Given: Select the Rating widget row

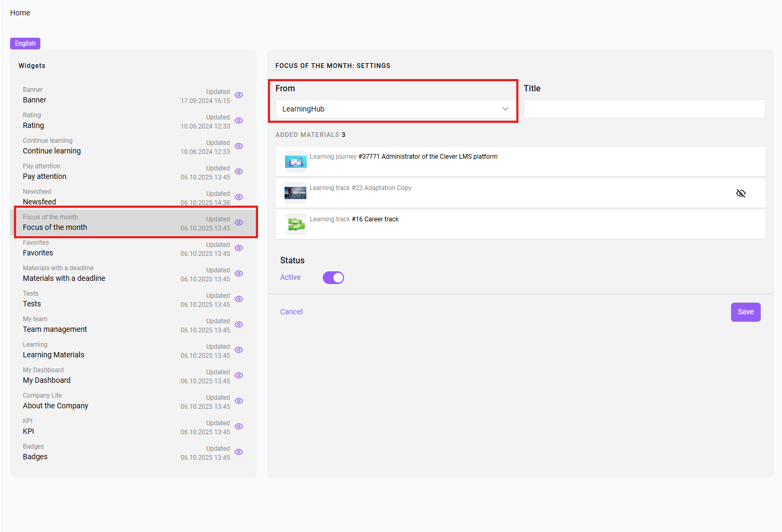Looking at the screenshot, I should 133,121.
